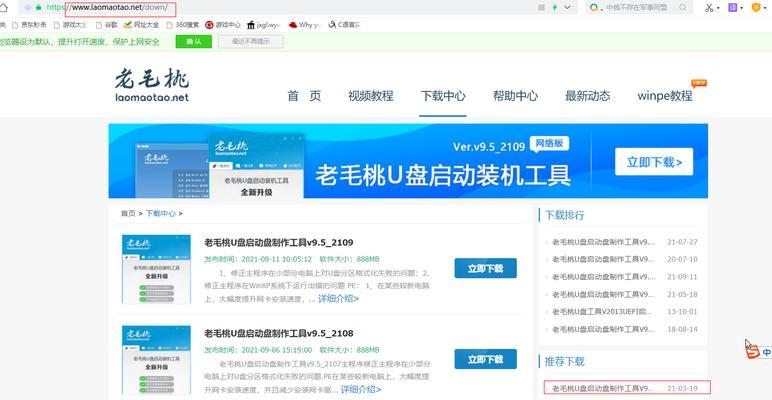Click the 360 search engine logo
The width and height of the screenshot is (772, 400).
tap(595, 7)
